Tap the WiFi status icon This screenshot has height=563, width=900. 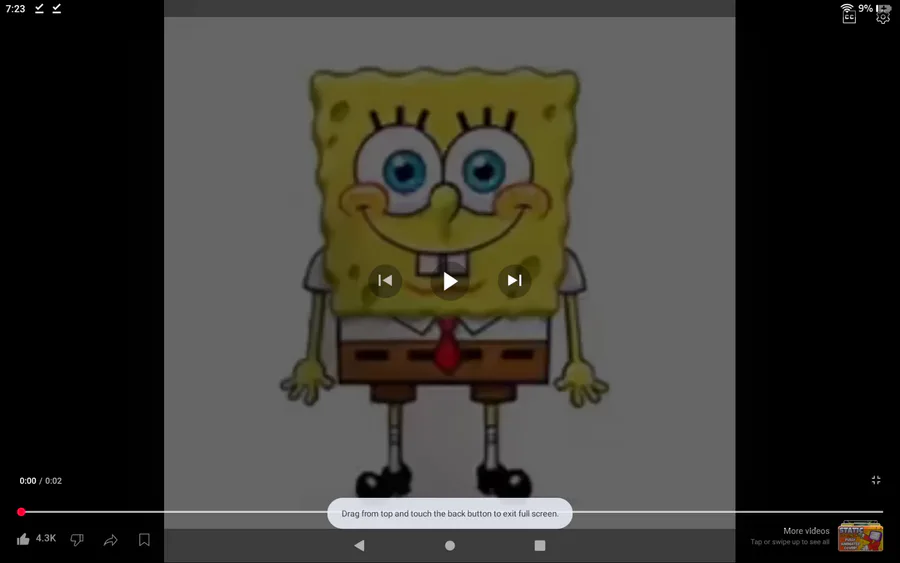point(847,8)
